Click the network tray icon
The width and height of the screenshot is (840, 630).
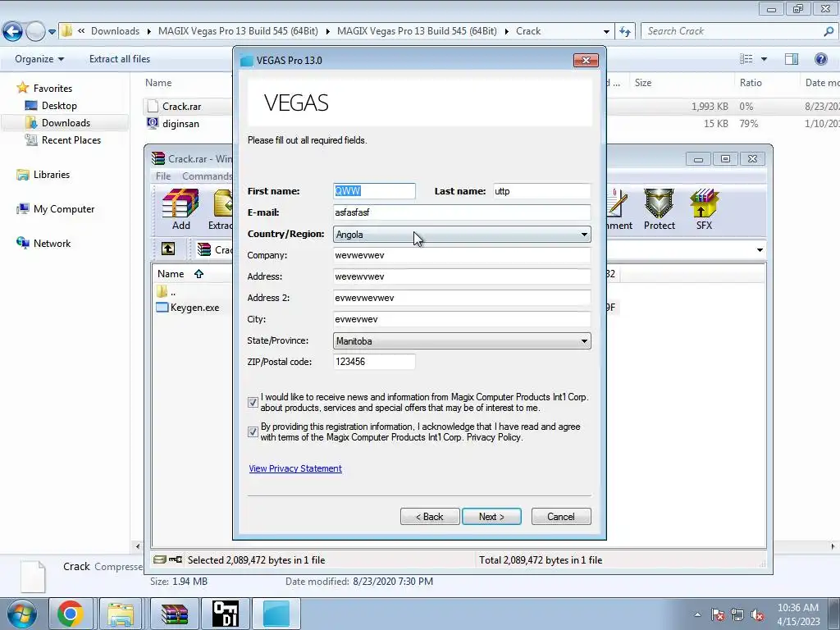coord(737,614)
